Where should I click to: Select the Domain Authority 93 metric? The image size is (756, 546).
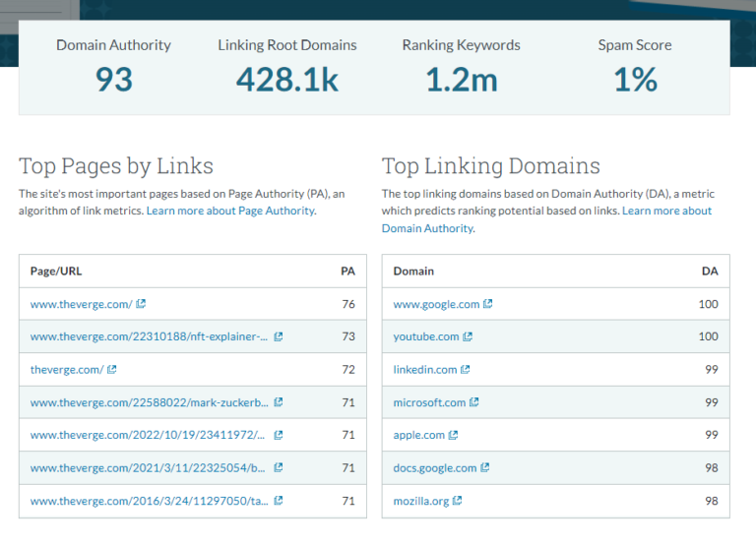pos(114,67)
